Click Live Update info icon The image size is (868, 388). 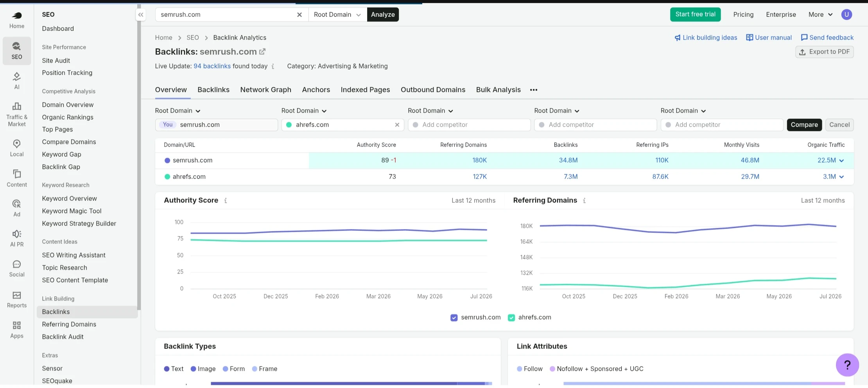coord(273,66)
